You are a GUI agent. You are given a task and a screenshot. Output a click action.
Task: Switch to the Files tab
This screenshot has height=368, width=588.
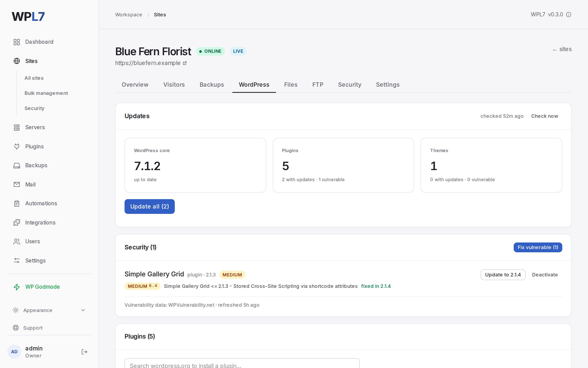291,85
